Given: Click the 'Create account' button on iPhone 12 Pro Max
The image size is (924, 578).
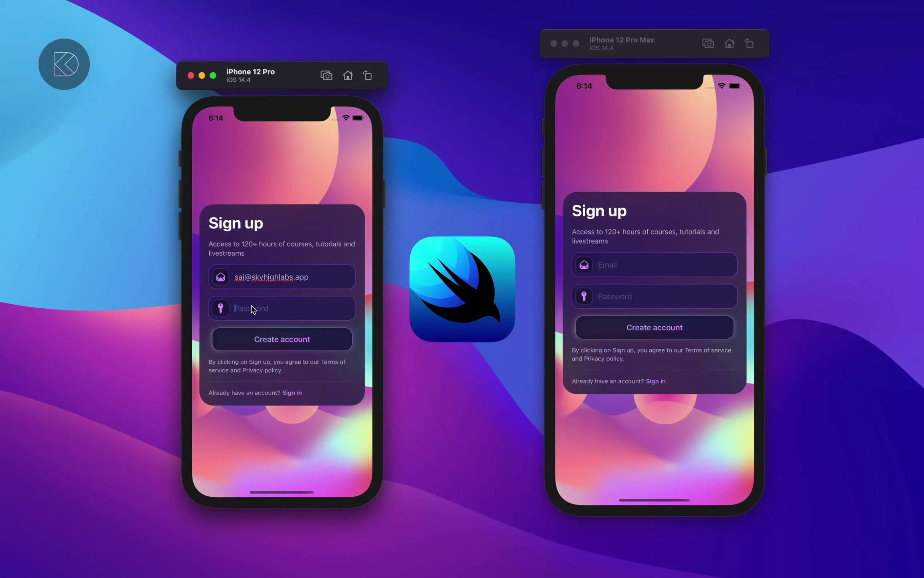Looking at the screenshot, I should point(654,327).
